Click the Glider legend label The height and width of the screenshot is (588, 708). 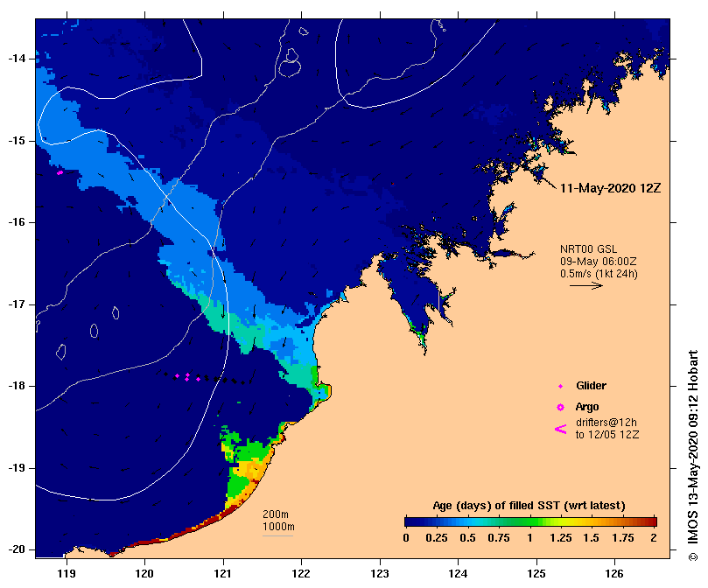[x=591, y=386]
